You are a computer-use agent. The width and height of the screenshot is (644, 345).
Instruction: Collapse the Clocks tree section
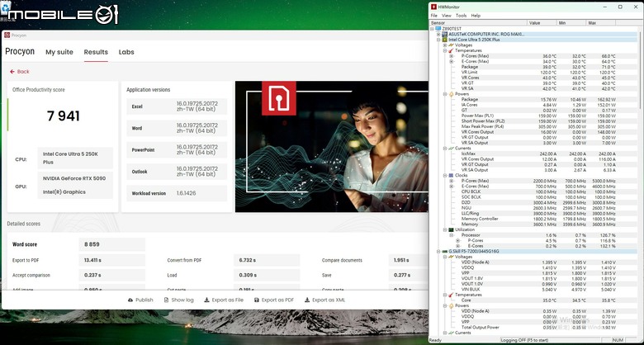[x=445, y=175]
